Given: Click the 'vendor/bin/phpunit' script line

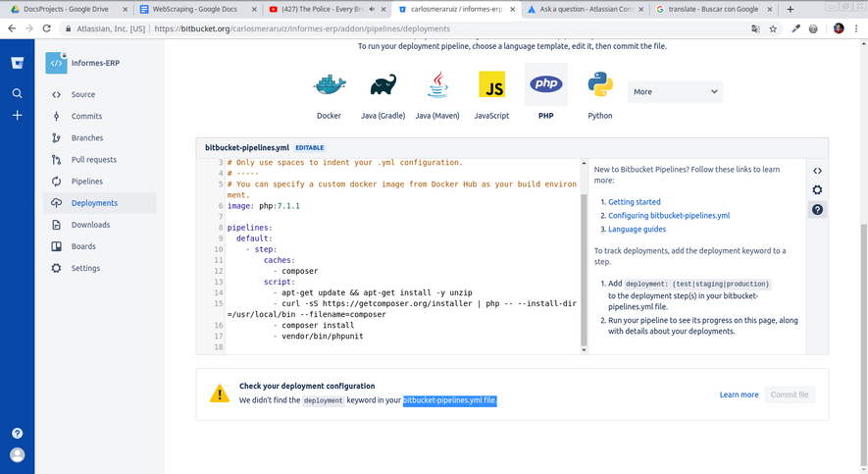Looking at the screenshot, I should click(322, 337).
